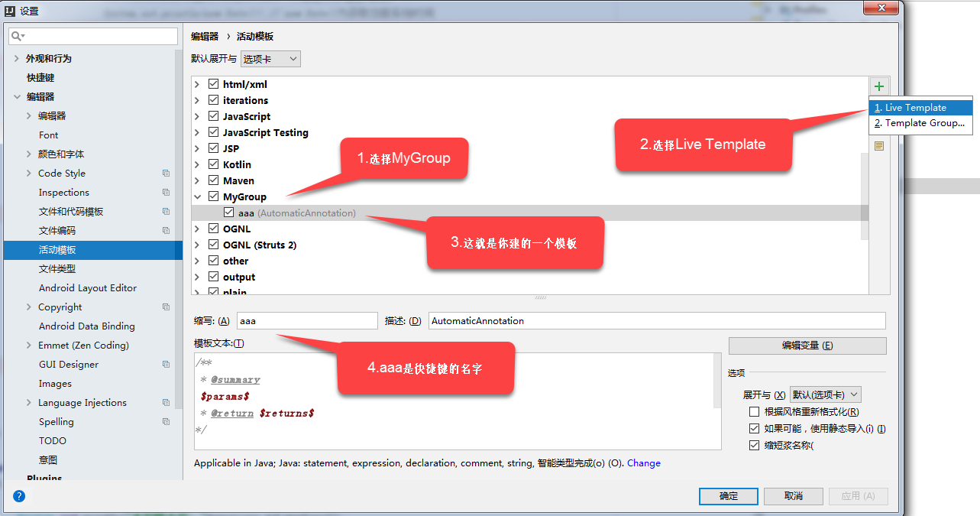Image resolution: width=980 pixels, height=516 pixels.
Task: Enable 根据风格重新格式化 checkbox
Action: (754, 412)
